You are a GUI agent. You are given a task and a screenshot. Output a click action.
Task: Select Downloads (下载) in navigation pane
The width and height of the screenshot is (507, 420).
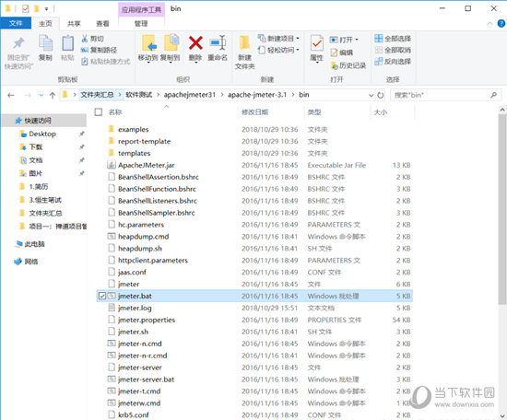pos(36,147)
